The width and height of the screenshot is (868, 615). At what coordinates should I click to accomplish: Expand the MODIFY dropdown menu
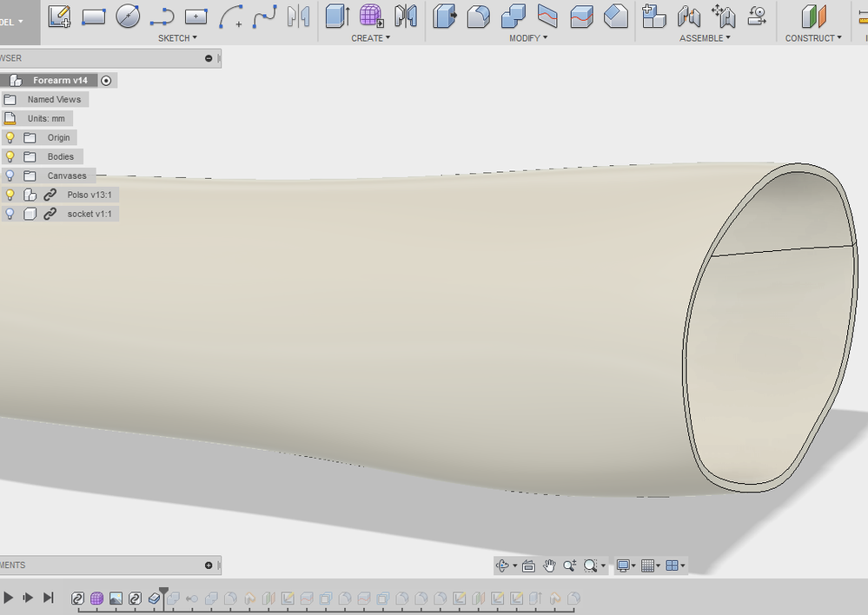click(528, 38)
